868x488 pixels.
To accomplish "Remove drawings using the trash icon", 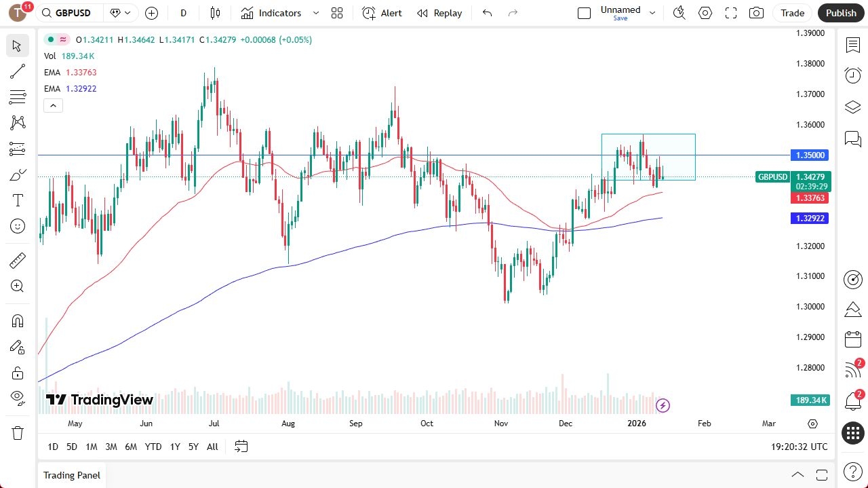I will [17, 432].
